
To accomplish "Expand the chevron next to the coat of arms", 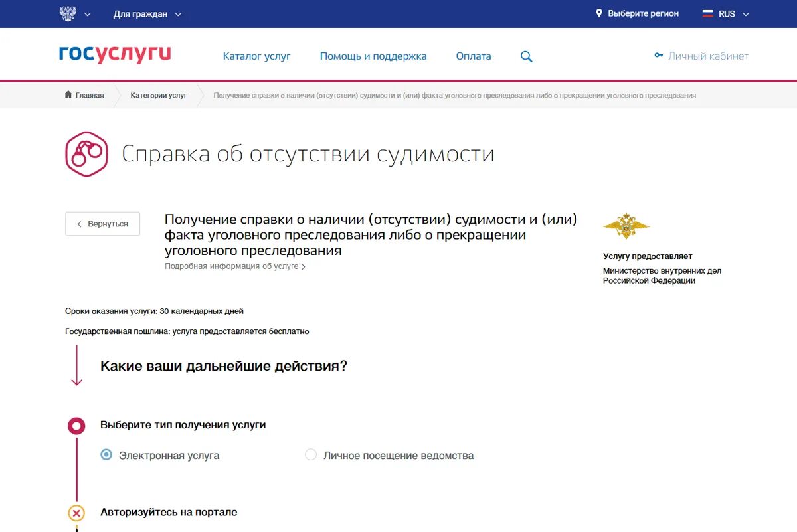I will (88, 15).
